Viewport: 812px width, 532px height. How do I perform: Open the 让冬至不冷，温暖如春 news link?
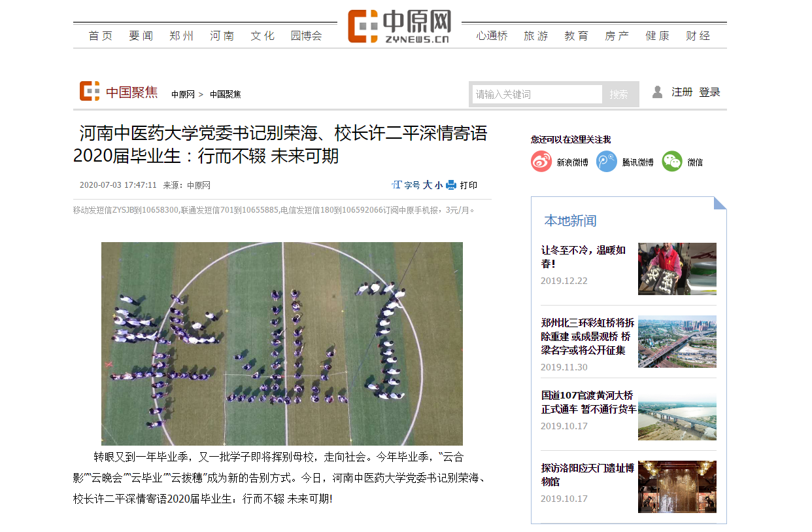click(x=583, y=257)
